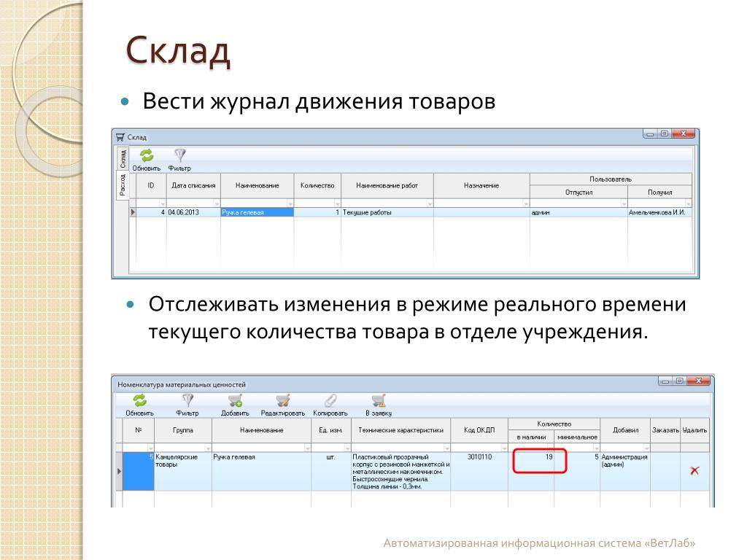Select Ручка гелевая cell in Номенклатура window
Viewport: 747px width, 560px height.
click(x=262, y=472)
